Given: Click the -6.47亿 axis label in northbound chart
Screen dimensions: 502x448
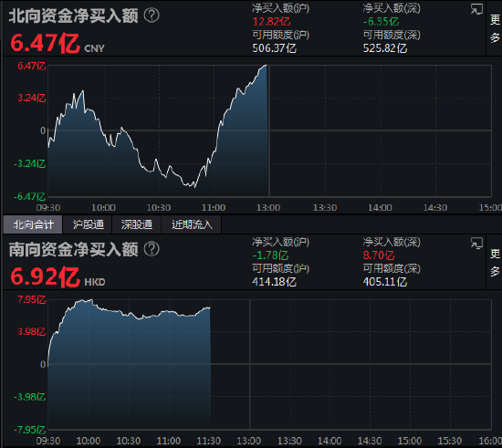Looking at the screenshot, I should (x=29, y=196).
